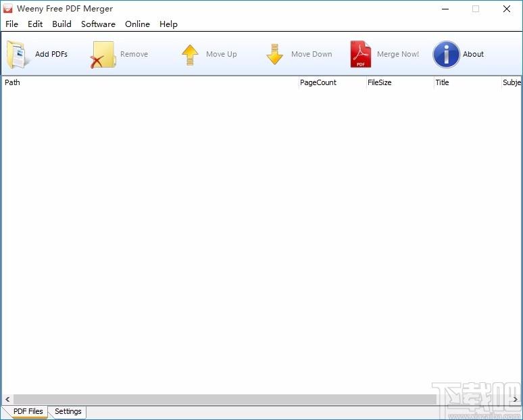Open the Software menu
The width and height of the screenshot is (523, 420).
(x=98, y=24)
